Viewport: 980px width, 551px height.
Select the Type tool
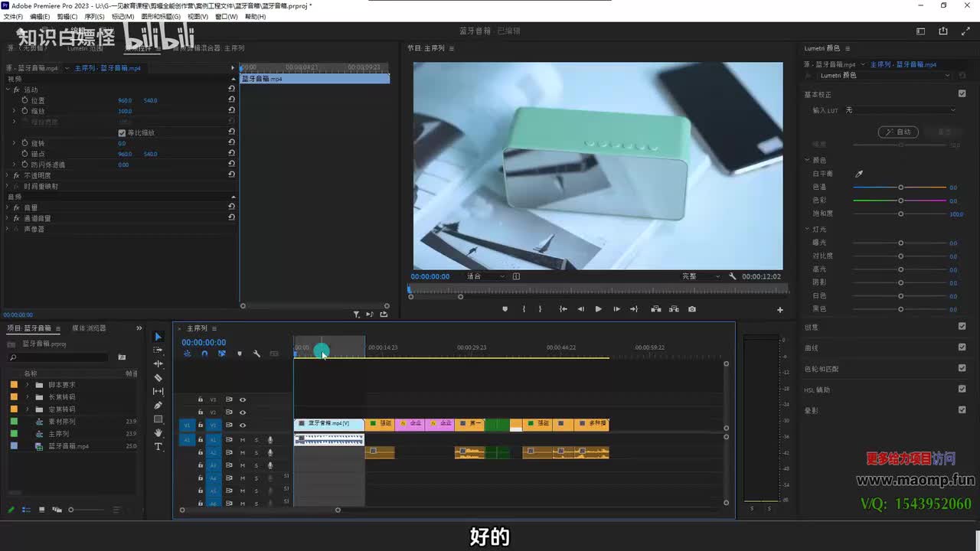158,447
